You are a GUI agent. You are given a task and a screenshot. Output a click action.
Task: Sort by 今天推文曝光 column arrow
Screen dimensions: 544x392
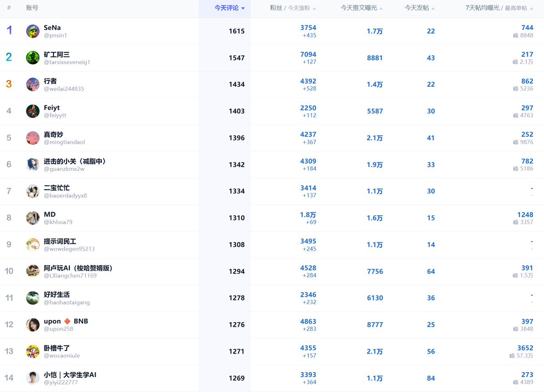click(x=381, y=8)
